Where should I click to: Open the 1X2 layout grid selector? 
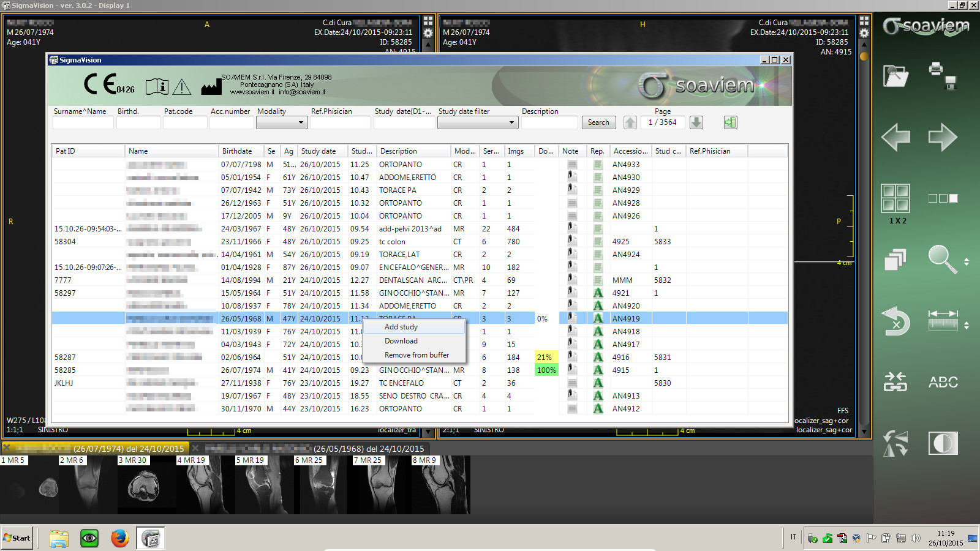(x=895, y=198)
